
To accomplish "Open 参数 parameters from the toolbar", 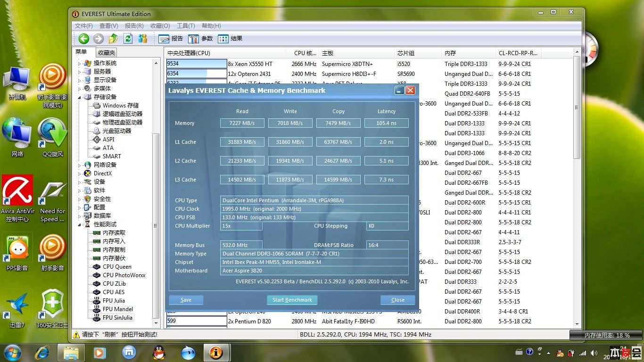I will [200, 39].
